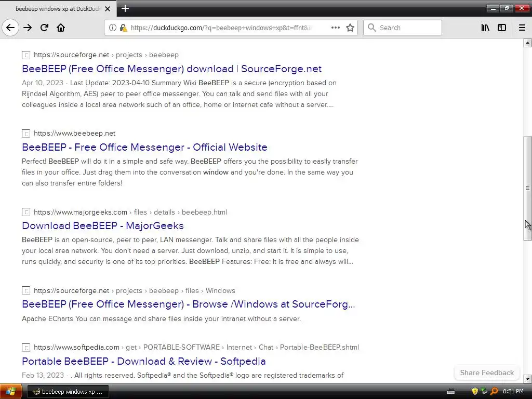The image size is (532, 399).
Task: Click favicon beside softpedia.com result
Action: pos(26,348)
